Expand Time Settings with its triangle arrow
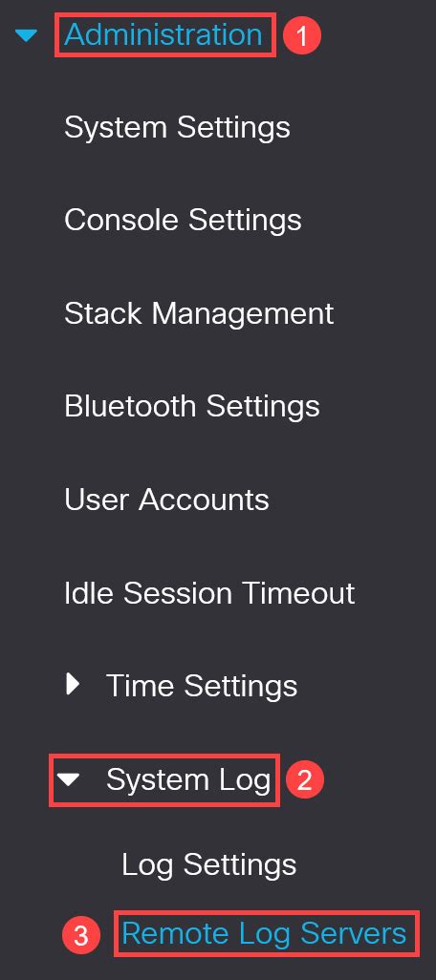The width and height of the screenshot is (436, 980). [x=74, y=684]
